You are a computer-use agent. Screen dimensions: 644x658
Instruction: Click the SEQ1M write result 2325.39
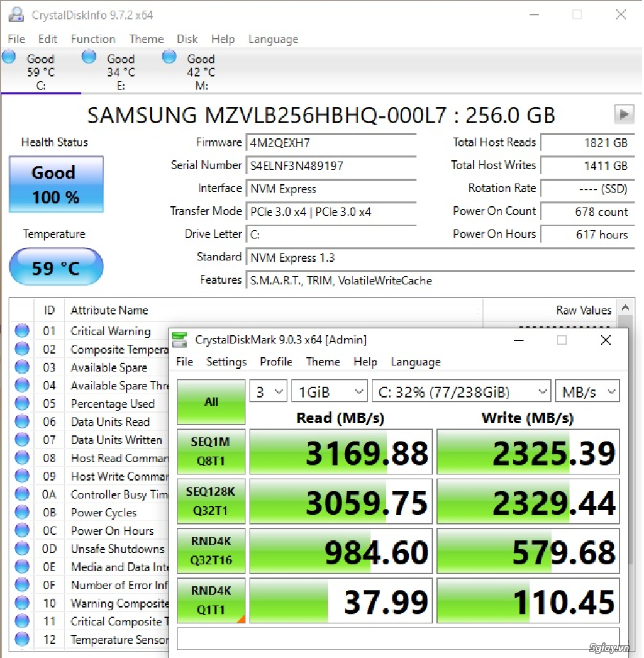tap(528, 452)
